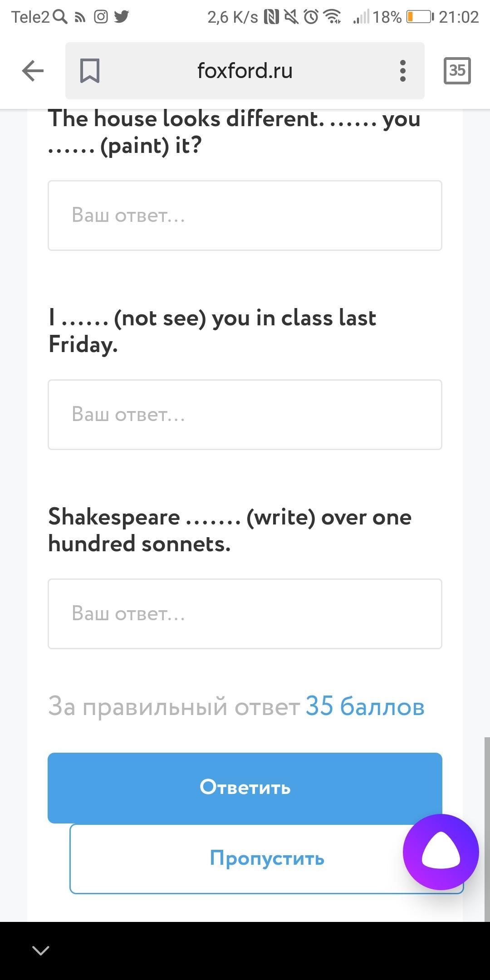Tap the browser back arrow
The height and width of the screenshot is (980, 490).
point(33,71)
